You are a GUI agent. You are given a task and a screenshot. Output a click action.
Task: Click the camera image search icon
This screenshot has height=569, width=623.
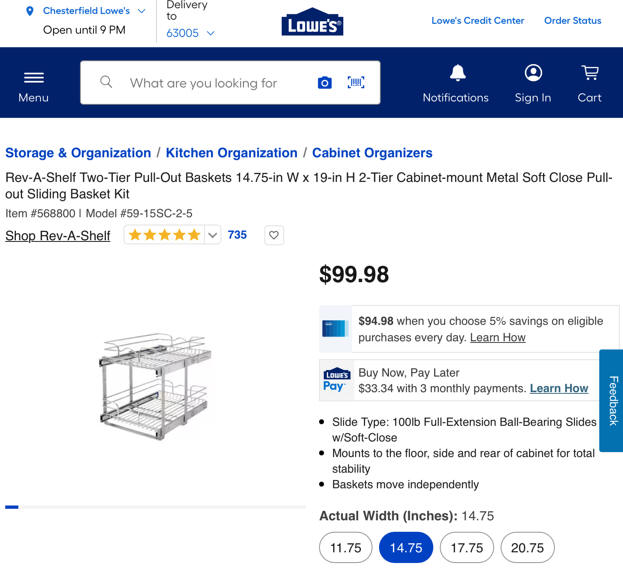click(325, 83)
